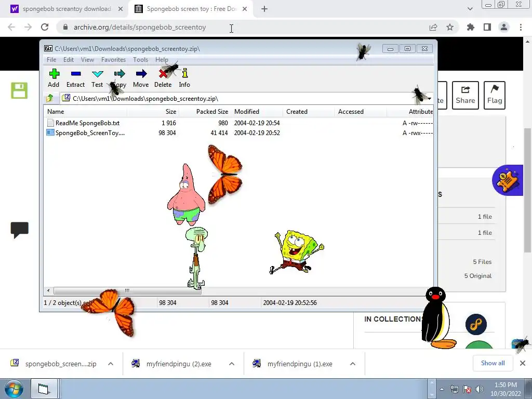This screenshot has height=399, width=532.
Task: Sort by the Name column header
Action: tap(86, 112)
